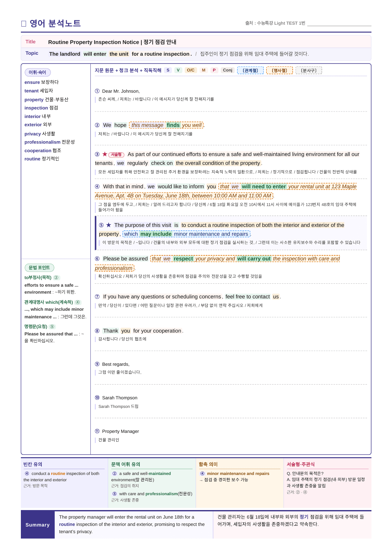Screen dimensions: 392x555
Task: Click the vocabulary word privacy
Action: (x=33, y=134)
